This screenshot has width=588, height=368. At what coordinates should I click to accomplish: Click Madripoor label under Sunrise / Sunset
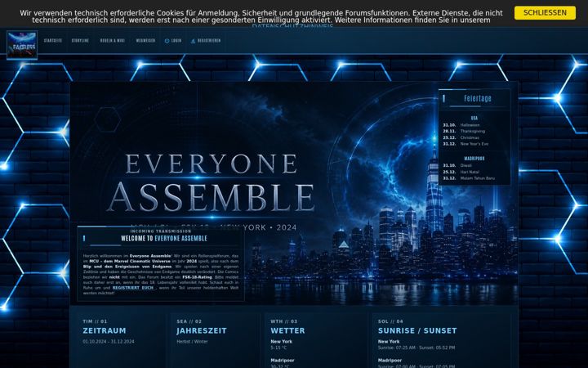tap(390, 361)
